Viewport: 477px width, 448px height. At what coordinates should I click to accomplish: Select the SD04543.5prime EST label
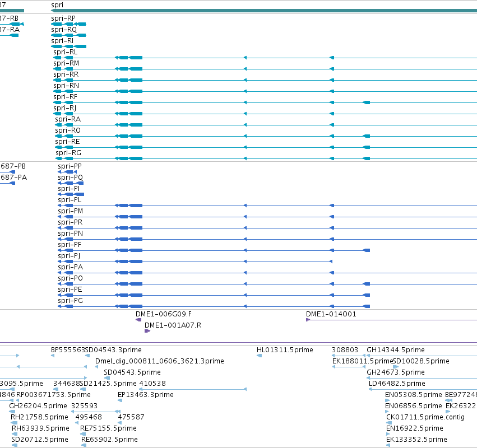click(x=132, y=372)
